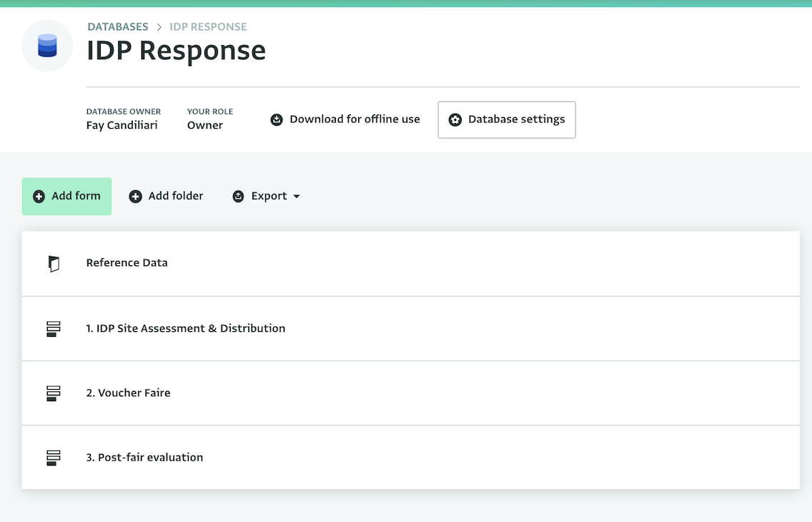Click the plus icon on Add folder

135,196
